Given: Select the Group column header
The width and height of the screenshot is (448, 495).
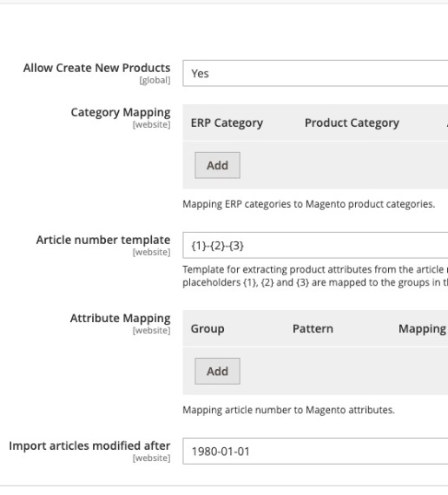Looking at the screenshot, I should coord(208,328).
